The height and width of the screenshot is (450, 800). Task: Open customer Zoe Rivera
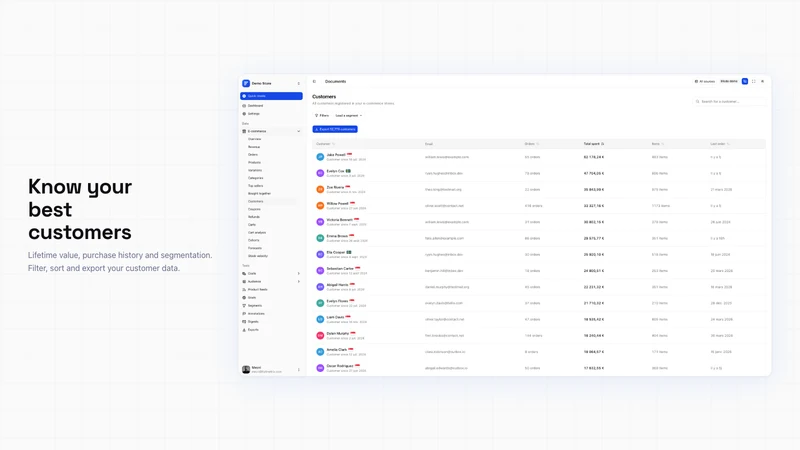coord(335,187)
